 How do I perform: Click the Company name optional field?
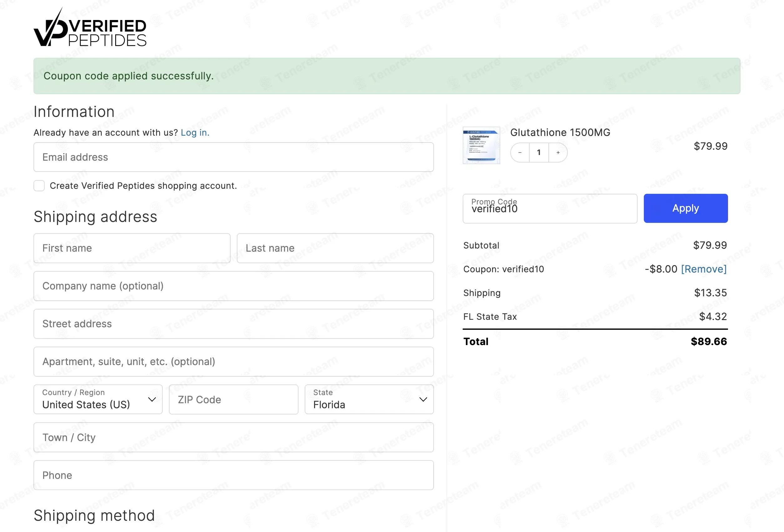tap(233, 286)
